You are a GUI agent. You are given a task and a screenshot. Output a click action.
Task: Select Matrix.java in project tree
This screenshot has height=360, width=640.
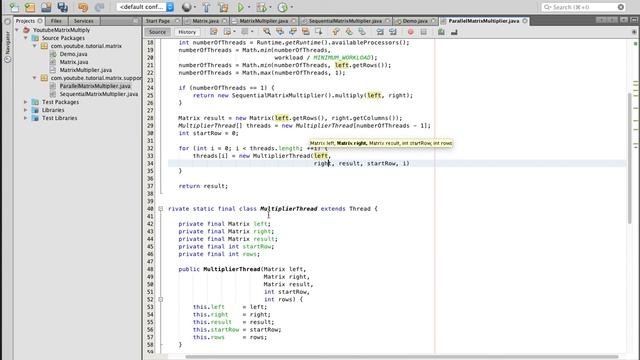(x=74, y=62)
